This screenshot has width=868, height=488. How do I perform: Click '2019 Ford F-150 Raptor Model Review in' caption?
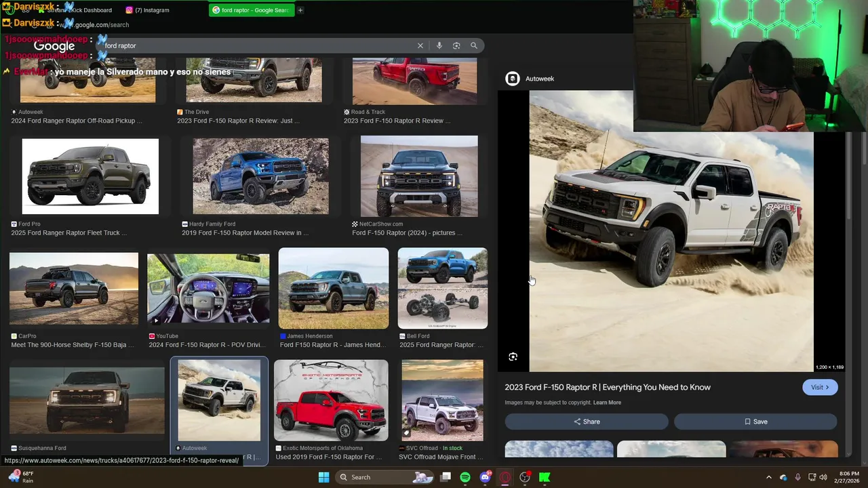[x=245, y=233]
